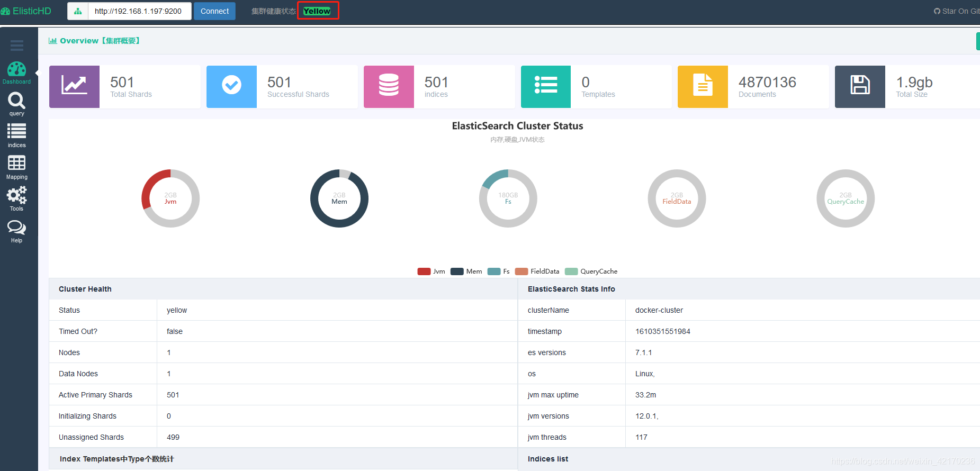Click the 'Cluster Health' panel header
This screenshot has width=980, height=471.
(x=85, y=289)
